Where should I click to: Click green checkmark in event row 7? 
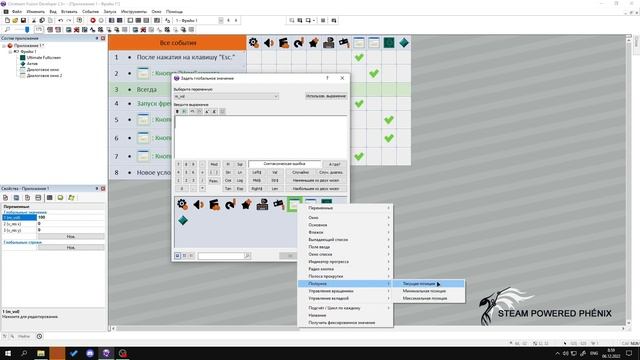tap(359, 156)
